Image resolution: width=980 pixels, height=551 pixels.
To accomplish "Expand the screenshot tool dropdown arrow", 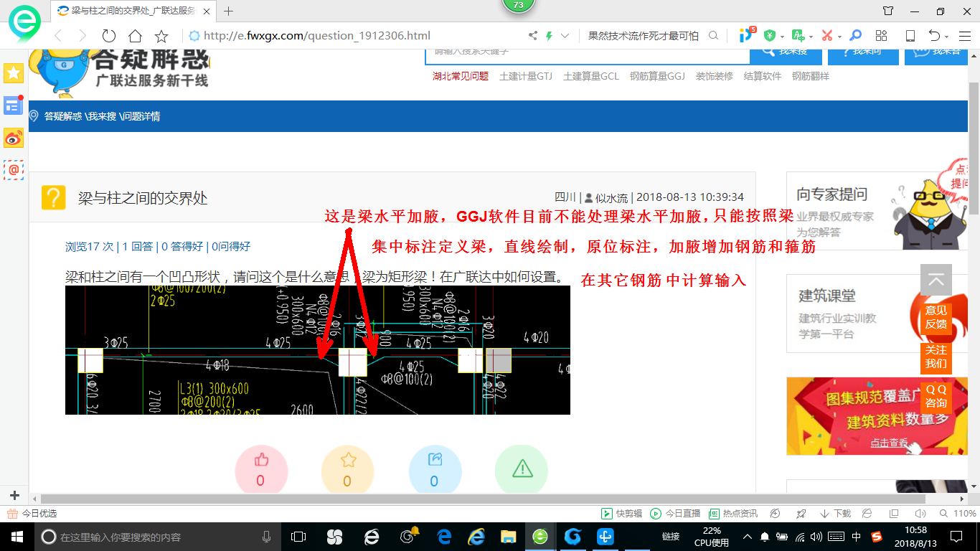I will (x=839, y=37).
